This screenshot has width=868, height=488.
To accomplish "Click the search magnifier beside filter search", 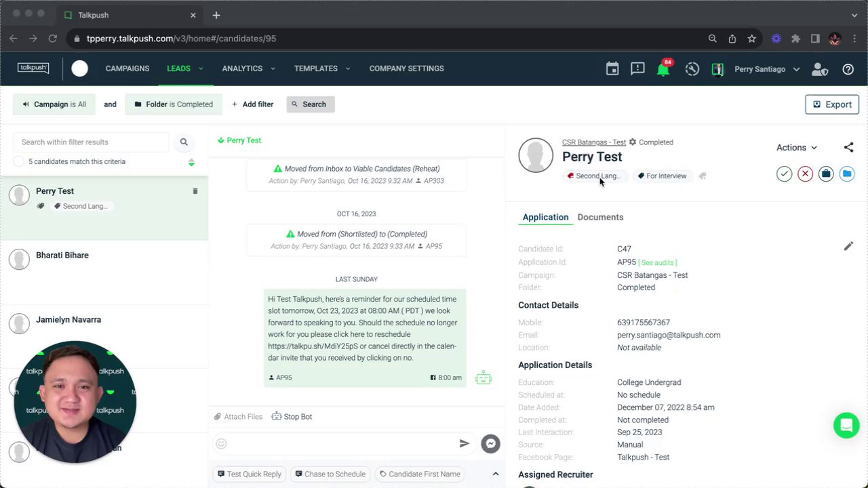I will pos(184,142).
